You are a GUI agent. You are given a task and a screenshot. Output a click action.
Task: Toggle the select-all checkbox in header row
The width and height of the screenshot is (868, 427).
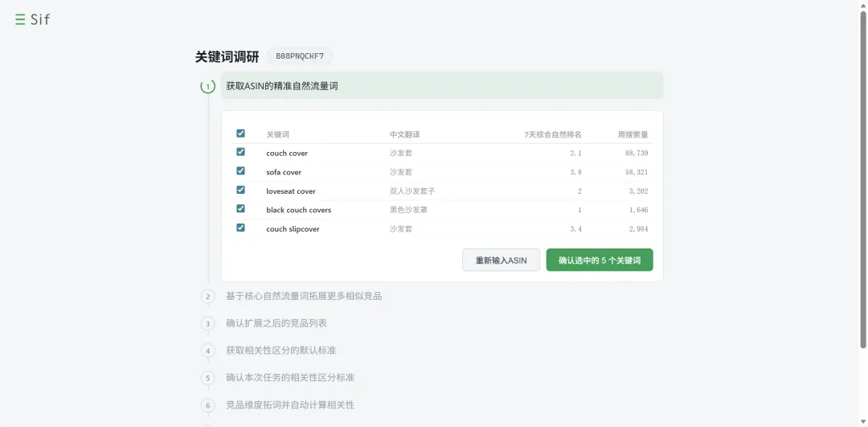(241, 133)
